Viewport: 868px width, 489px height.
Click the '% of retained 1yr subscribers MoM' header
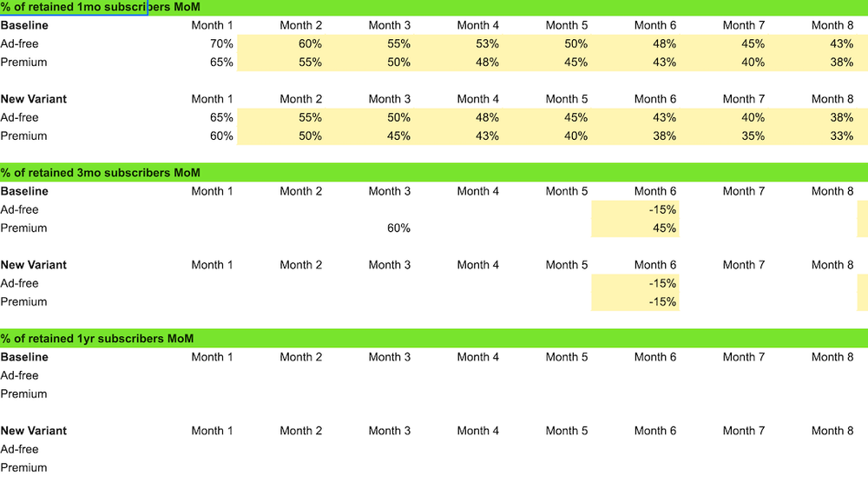pos(97,339)
